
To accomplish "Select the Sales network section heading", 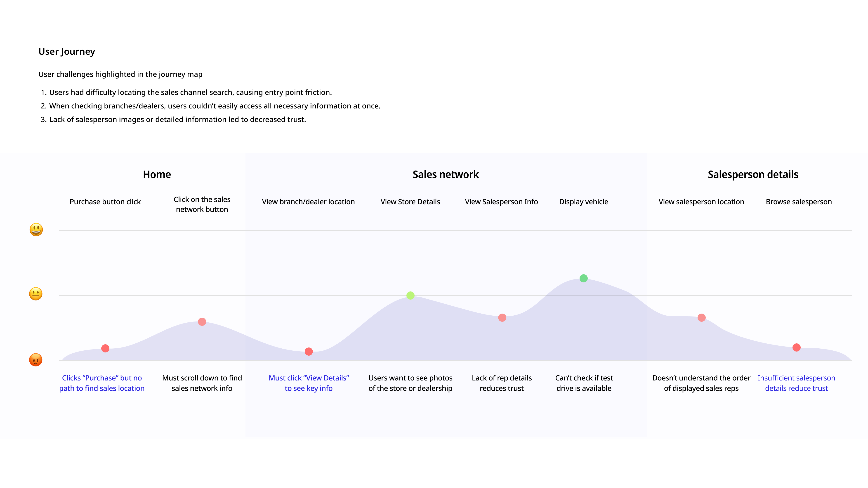I will click(x=446, y=174).
